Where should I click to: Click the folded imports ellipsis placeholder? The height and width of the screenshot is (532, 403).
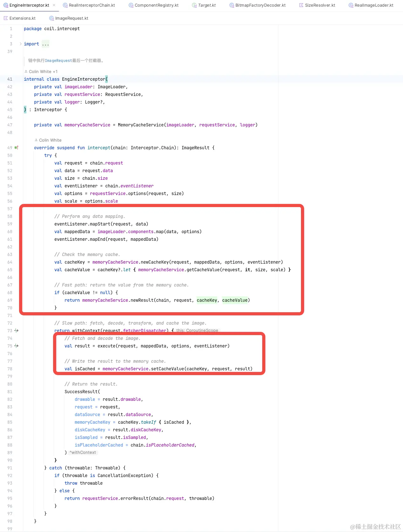point(45,44)
